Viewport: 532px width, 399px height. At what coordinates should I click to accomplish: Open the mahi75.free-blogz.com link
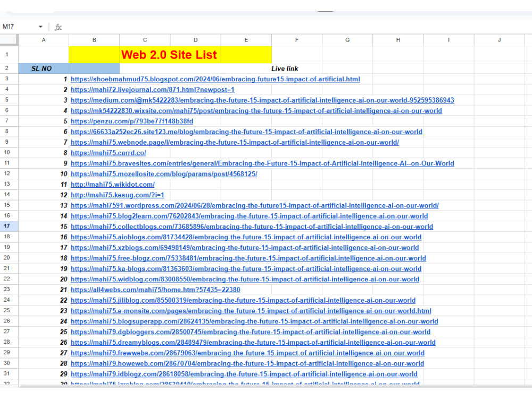click(248, 258)
